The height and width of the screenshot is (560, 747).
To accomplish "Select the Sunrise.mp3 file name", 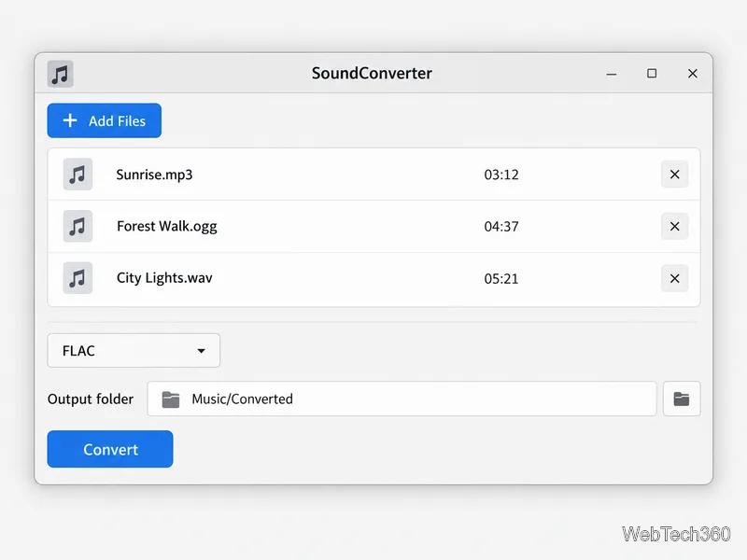I will pos(154,175).
